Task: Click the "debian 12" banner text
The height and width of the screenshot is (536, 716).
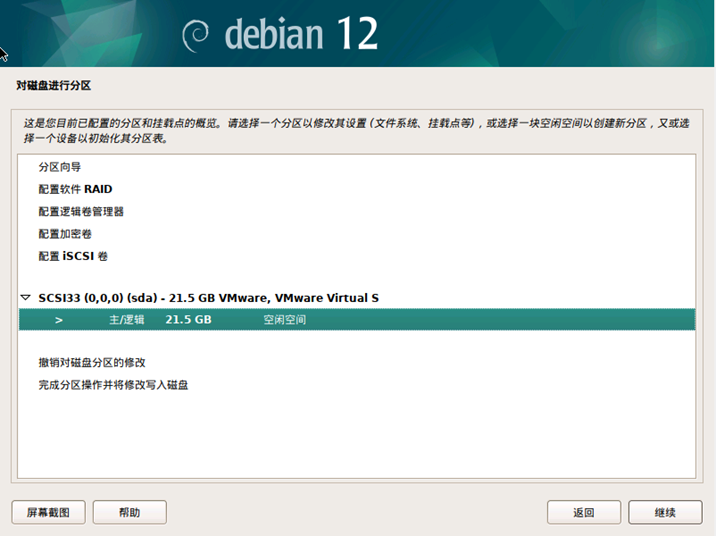Action: coord(301,34)
